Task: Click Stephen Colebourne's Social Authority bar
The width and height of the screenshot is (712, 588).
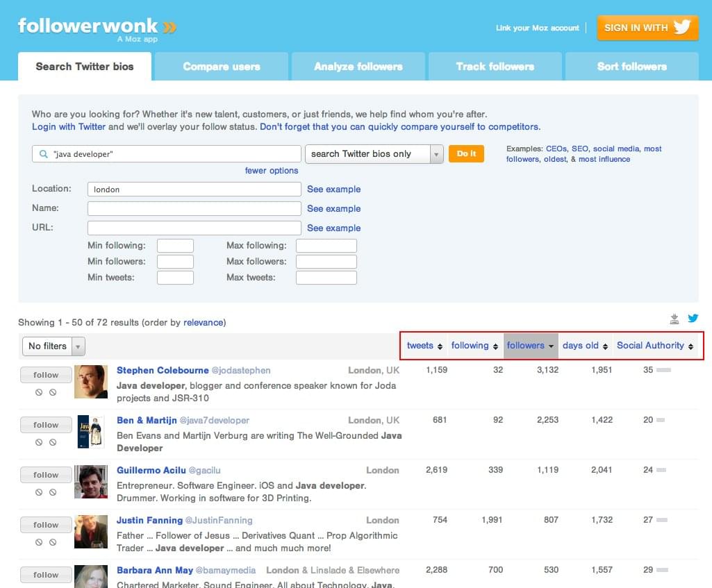Action: click(x=664, y=370)
